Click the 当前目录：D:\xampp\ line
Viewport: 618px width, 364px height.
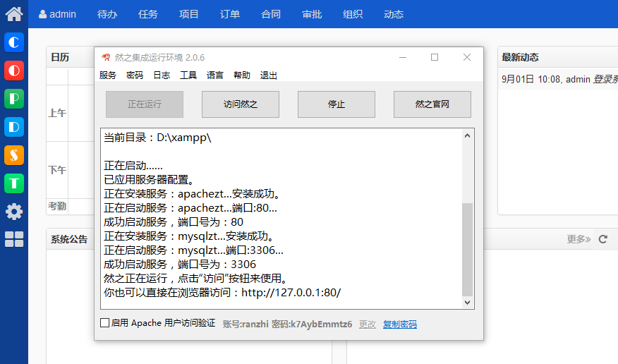pos(157,138)
